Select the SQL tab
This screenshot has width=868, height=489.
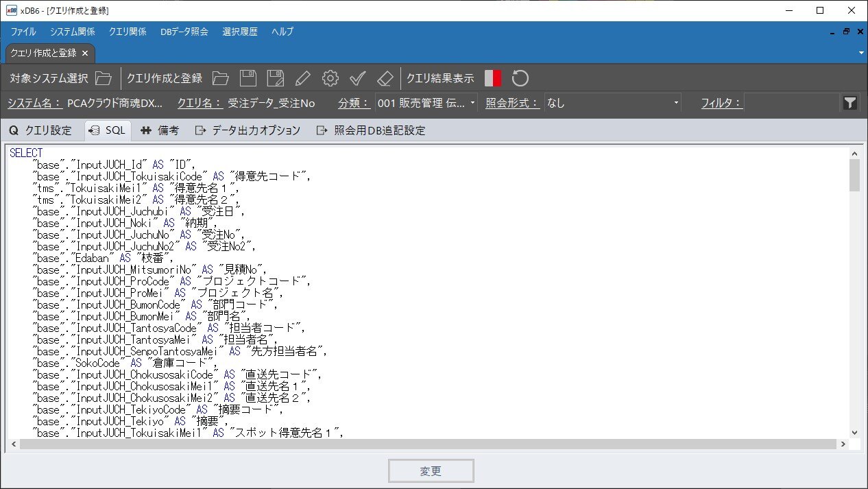coord(108,130)
